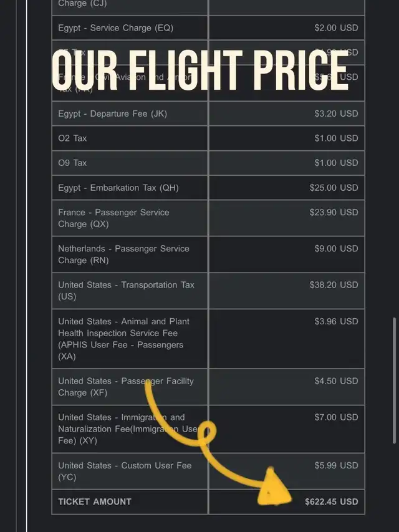This screenshot has width=399, height=532.
Task: Click the $622.45 USD total amount
Action: 331,502
